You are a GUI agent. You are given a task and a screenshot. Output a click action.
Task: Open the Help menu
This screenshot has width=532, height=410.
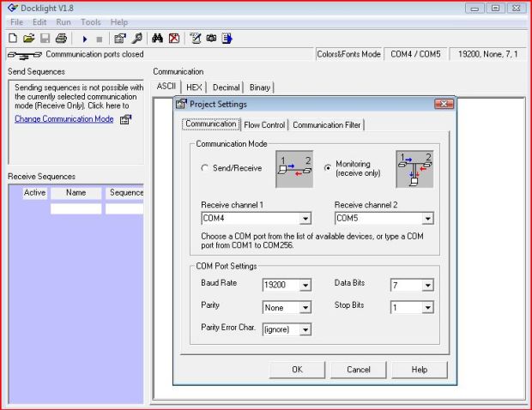119,22
